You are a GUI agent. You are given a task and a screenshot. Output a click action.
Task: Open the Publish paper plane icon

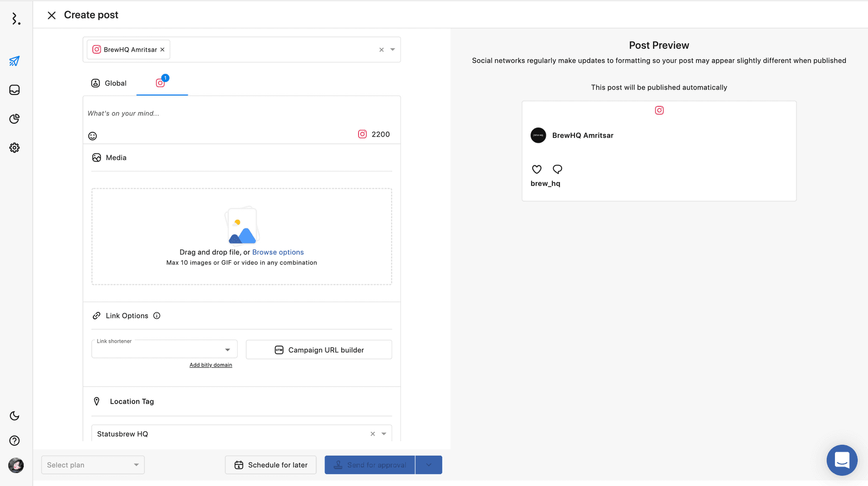[15, 61]
